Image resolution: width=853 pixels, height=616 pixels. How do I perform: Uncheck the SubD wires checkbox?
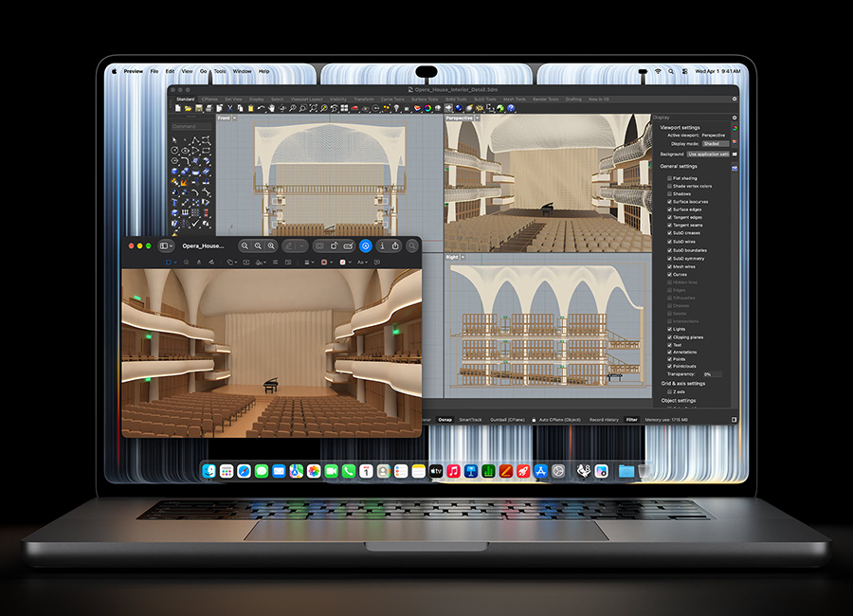pyautogui.click(x=670, y=242)
